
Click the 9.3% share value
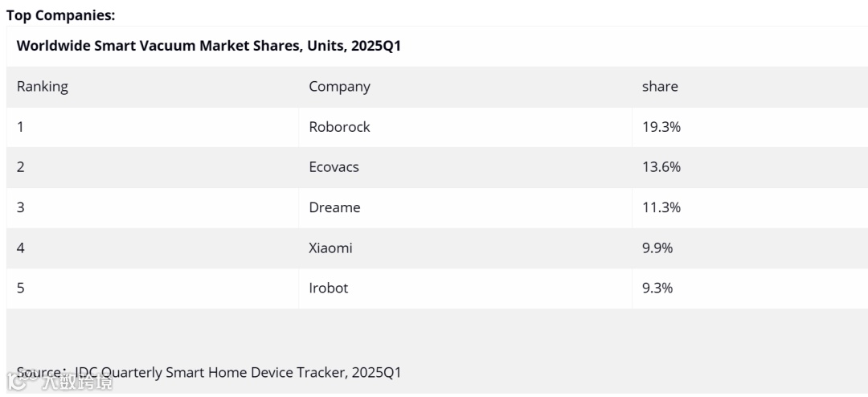(x=657, y=288)
